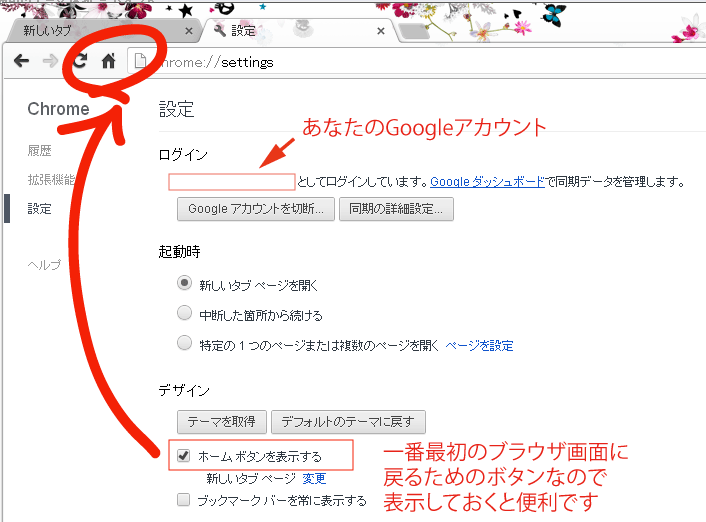Open the home page via house icon
The height and width of the screenshot is (522, 706).
[x=109, y=60]
